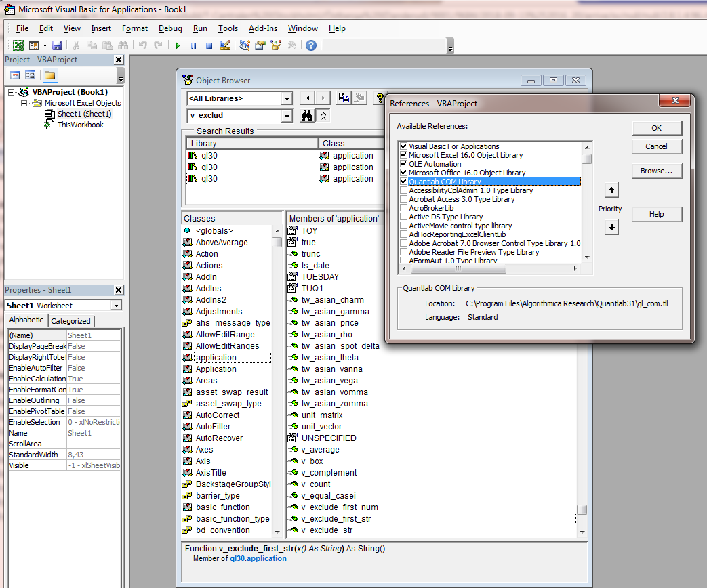The height and width of the screenshot is (588, 707).
Task: Click Members list vertical scrollbar thumb
Action: point(582,509)
